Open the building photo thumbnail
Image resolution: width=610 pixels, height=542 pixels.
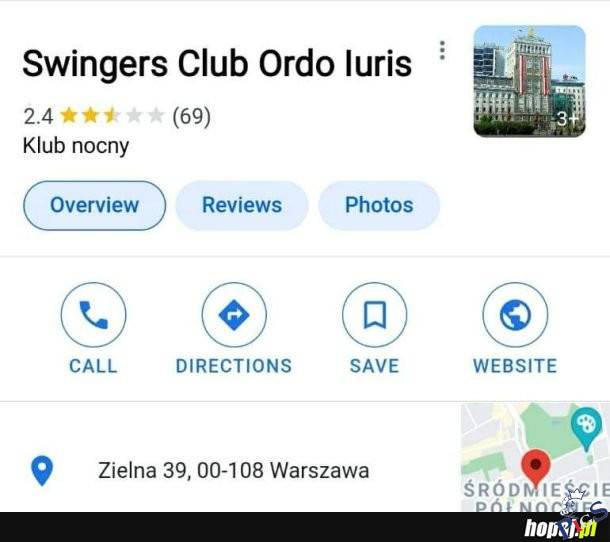pos(529,81)
